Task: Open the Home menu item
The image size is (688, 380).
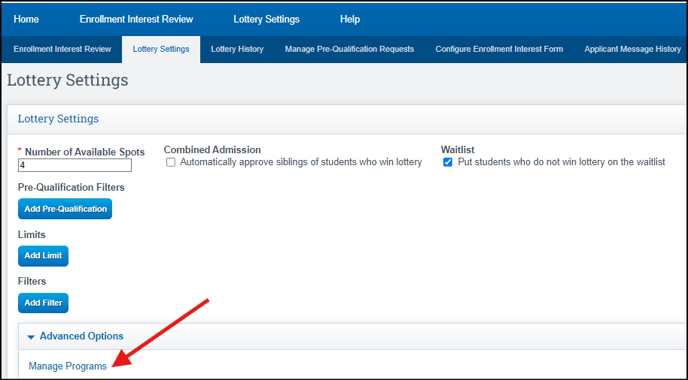Action: pyautogui.click(x=26, y=19)
